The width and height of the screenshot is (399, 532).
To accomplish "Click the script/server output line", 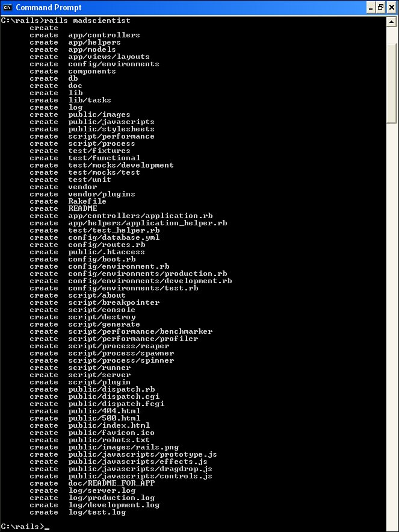I will (x=80, y=375).
